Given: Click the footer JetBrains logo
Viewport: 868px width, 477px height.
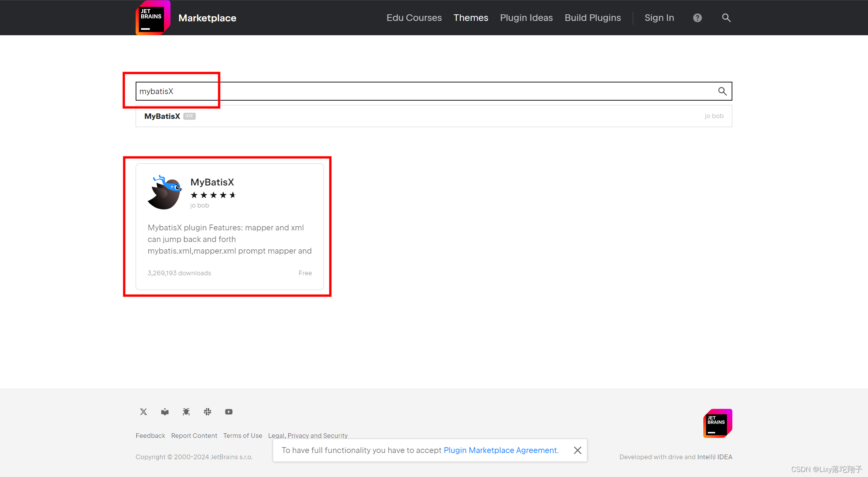Looking at the screenshot, I should click(717, 423).
